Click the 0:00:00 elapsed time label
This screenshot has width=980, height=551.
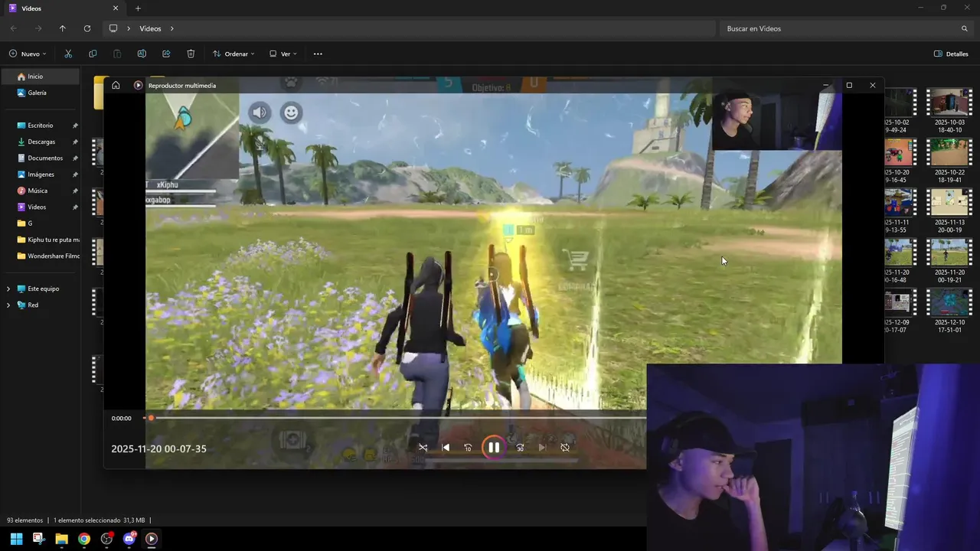[x=121, y=419]
